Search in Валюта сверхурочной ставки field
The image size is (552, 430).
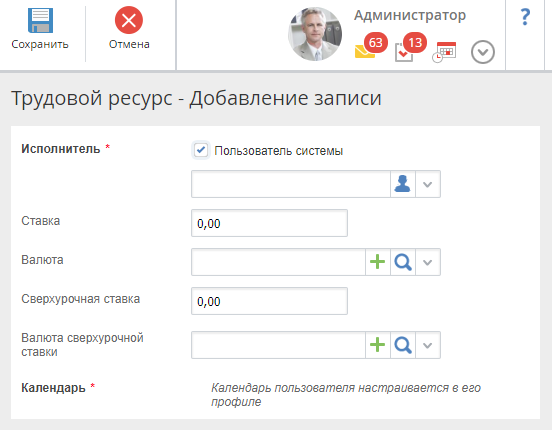403,345
